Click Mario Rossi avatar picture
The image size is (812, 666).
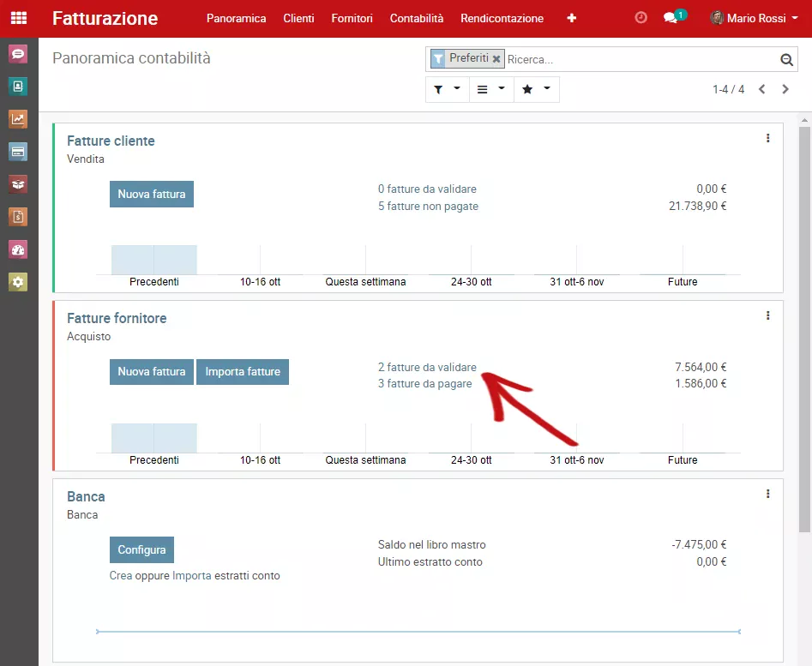click(x=717, y=18)
